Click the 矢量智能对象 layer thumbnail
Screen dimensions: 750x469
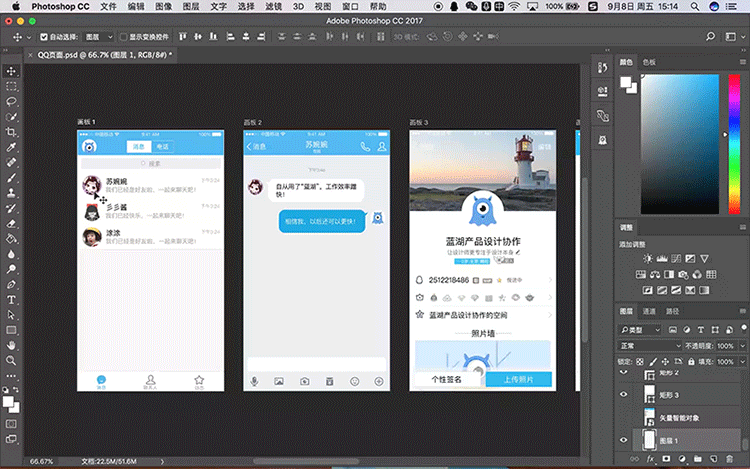pyautogui.click(x=649, y=417)
